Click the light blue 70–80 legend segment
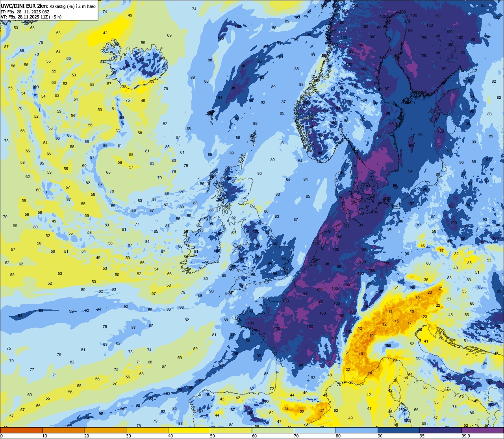The width and height of the screenshot is (504, 439). pos(315,430)
